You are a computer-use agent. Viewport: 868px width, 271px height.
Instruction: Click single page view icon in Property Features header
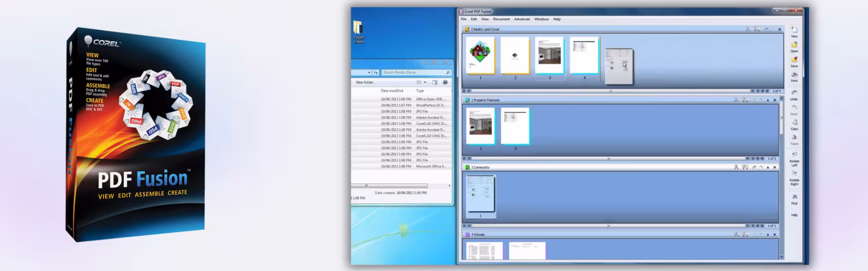[x=736, y=100]
